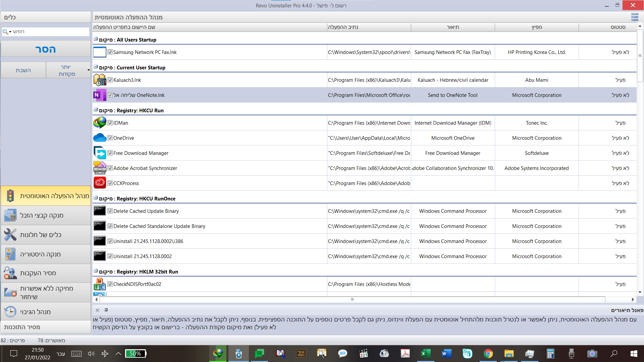This screenshot has width=644, height=362.
Task: Toggle the CCXProcess checkbox
Action: tap(110, 183)
